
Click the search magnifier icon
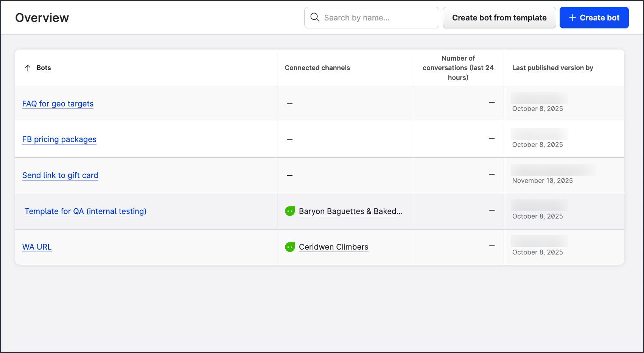coord(314,17)
